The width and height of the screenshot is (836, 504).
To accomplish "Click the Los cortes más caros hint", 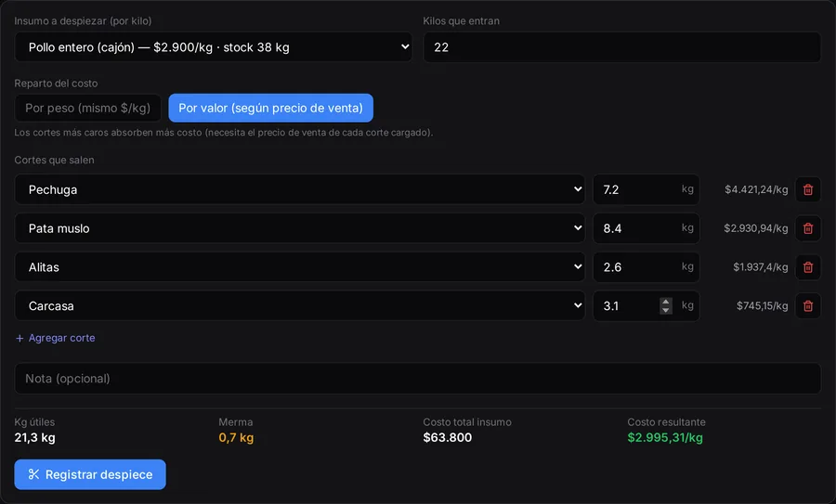I will 223,132.
